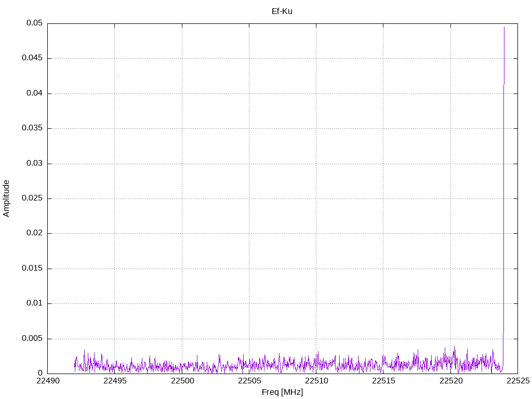Select the 0.05 y-axis tick label

coord(35,23)
